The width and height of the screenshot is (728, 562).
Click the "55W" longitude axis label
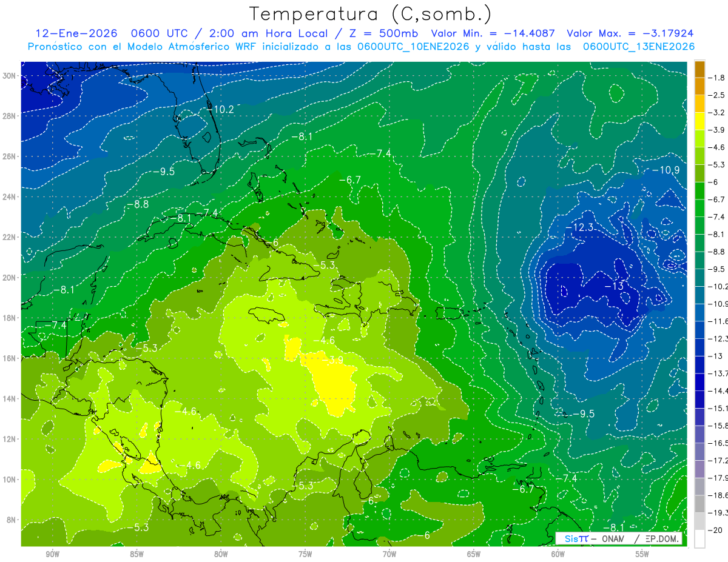point(642,555)
